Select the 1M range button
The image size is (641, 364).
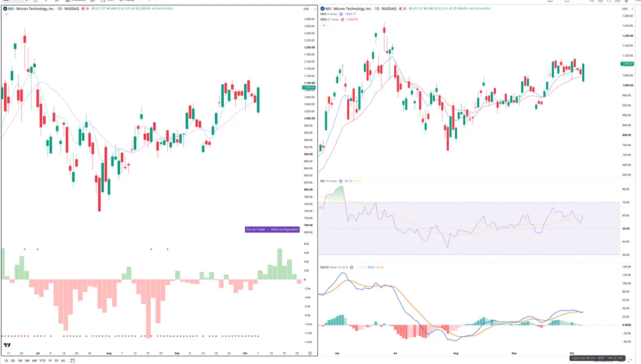point(20,361)
